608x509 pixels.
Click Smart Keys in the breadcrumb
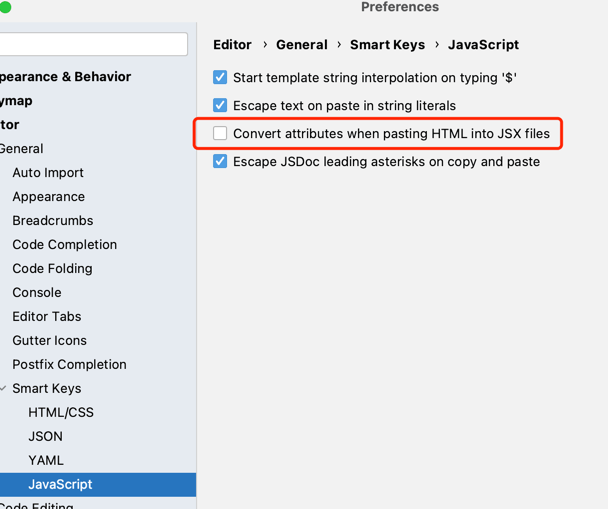coord(387,45)
